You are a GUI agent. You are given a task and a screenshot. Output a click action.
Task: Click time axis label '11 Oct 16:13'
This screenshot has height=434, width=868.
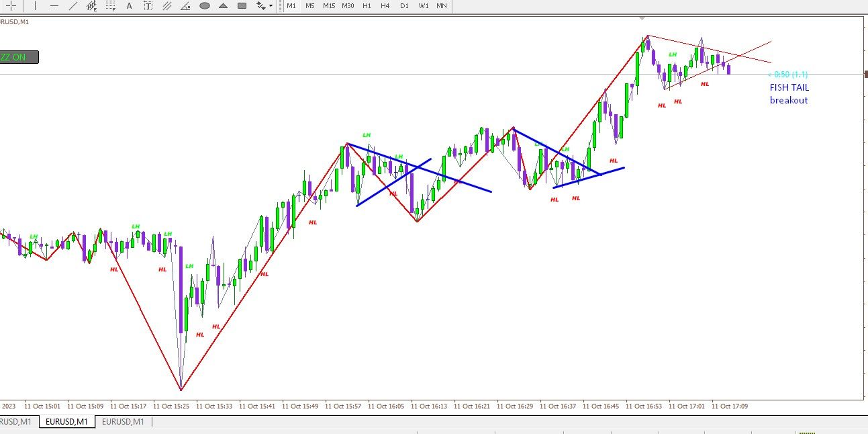pos(429,406)
